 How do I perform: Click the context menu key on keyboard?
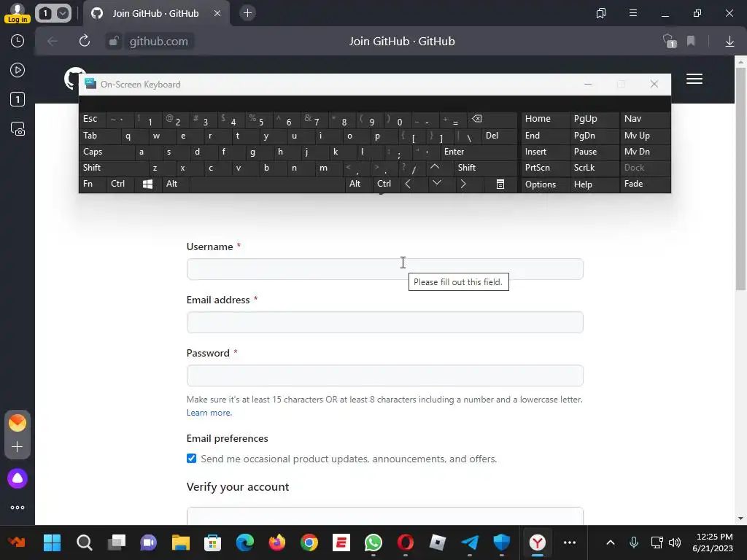coord(500,184)
